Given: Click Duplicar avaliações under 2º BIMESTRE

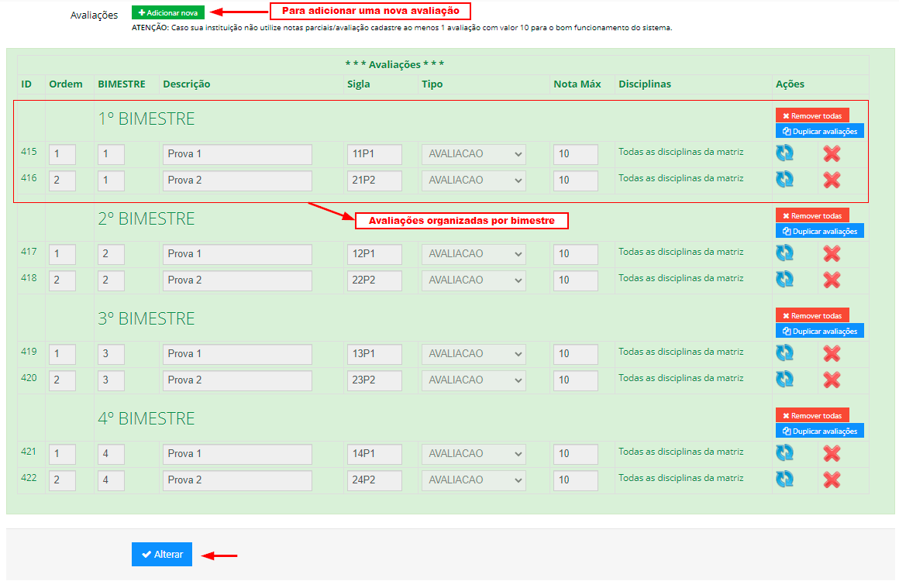Looking at the screenshot, I should [x=819, y=231].
